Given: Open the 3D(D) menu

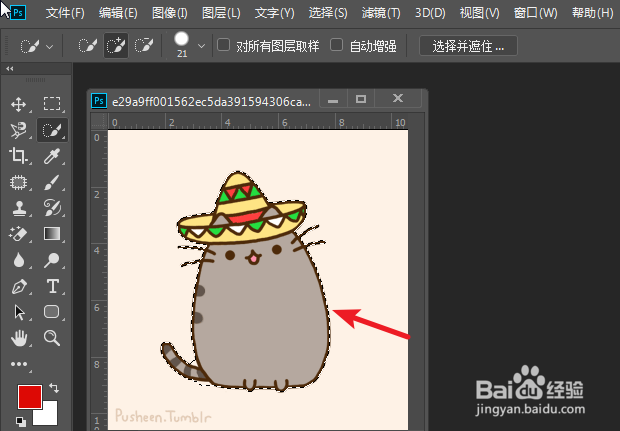Looking at the screenshot, I should click(x=430, y=13).
